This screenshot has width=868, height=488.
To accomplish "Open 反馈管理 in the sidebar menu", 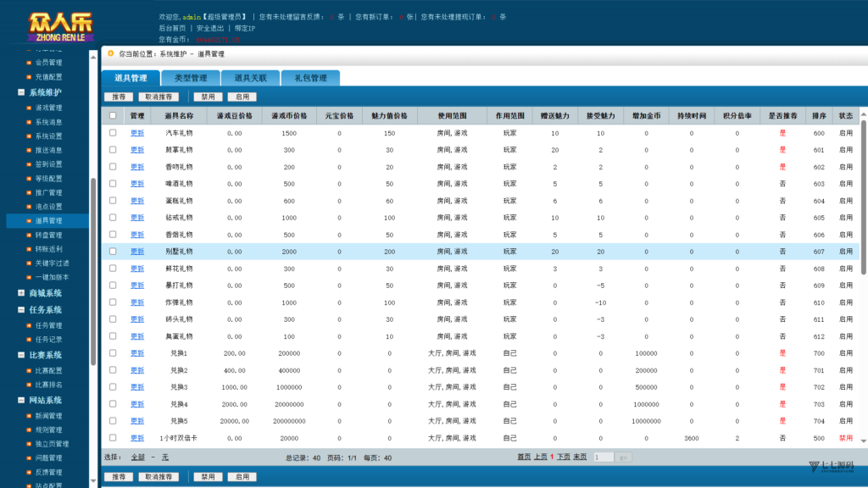I will 48,472.
